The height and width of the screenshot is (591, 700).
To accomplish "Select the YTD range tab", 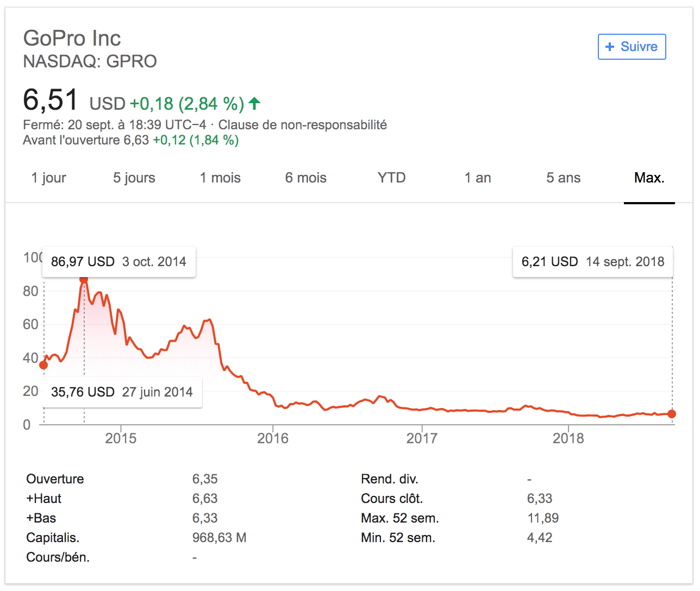I will [391, 178].
